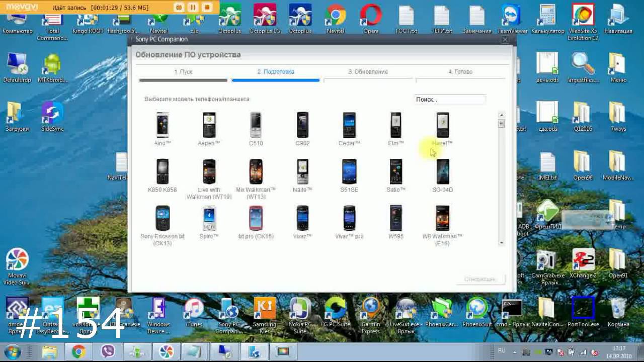
Task: Choose the C902 phone thumbnail
Action: 302,129
